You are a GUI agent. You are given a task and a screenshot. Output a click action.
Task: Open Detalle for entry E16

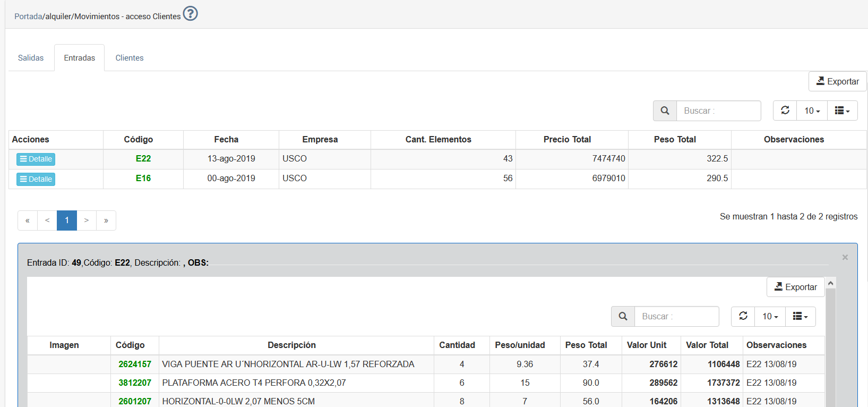[36, 179]
